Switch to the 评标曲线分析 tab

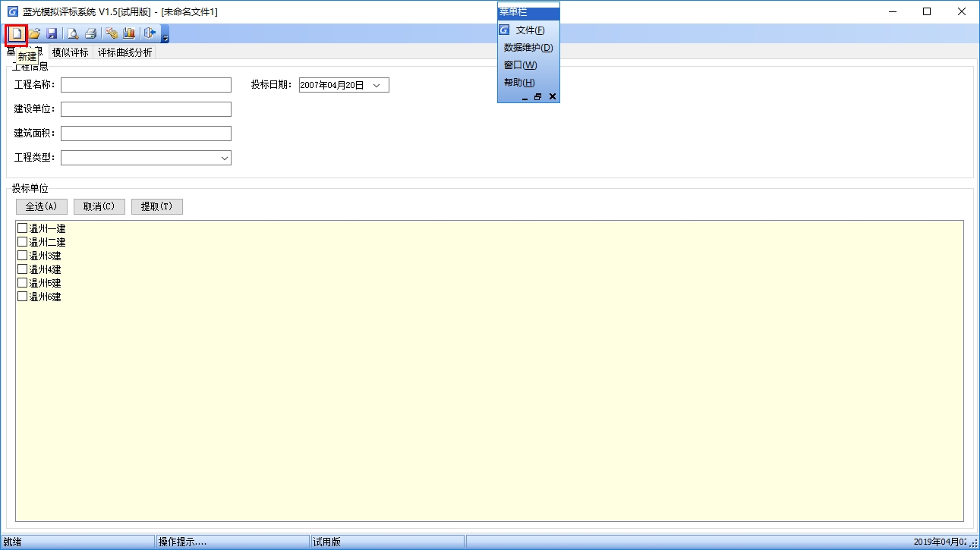[125, 52]
